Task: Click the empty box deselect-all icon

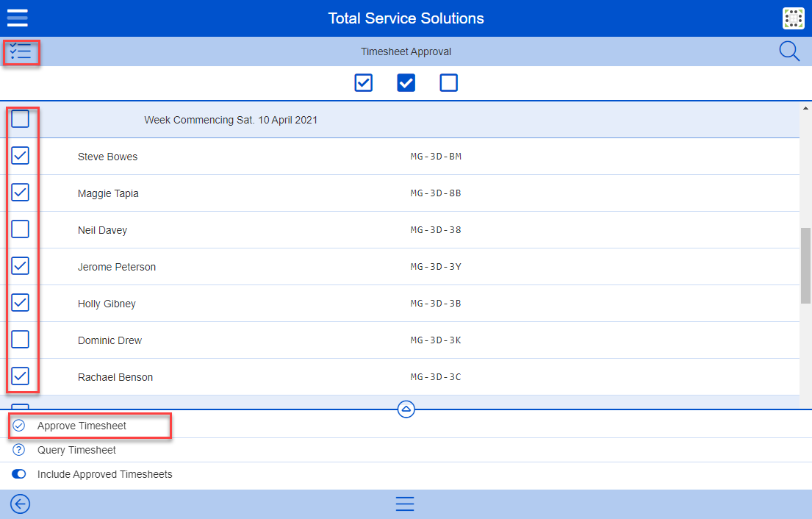Action: click(448, 82)
